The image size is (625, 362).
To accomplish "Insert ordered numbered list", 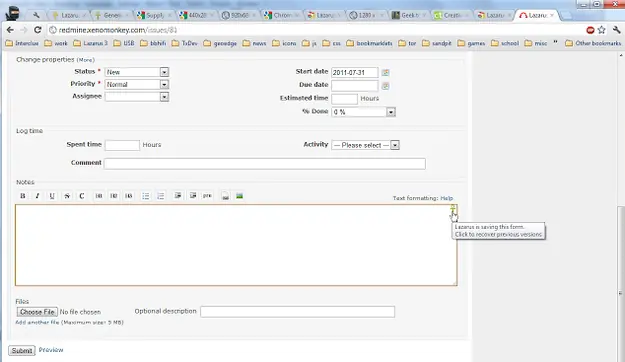I will click(x=160, y=196).
